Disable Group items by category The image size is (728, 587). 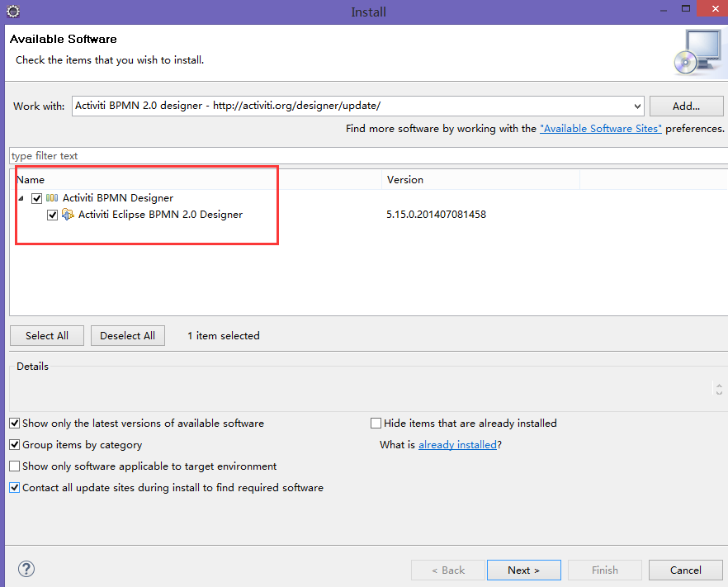15,445
